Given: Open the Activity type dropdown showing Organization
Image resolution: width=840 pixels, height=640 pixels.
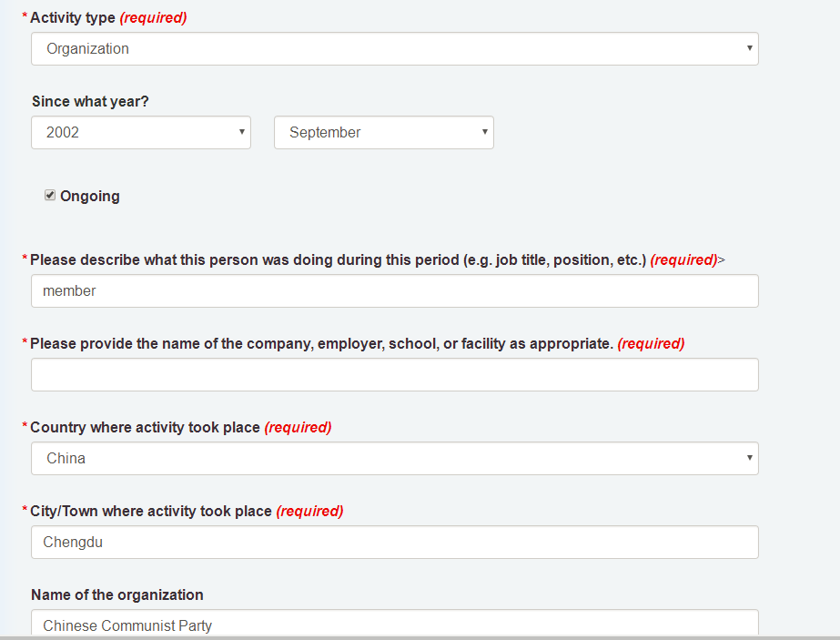Looking at the screenshot, I should (x=394, y=49).
